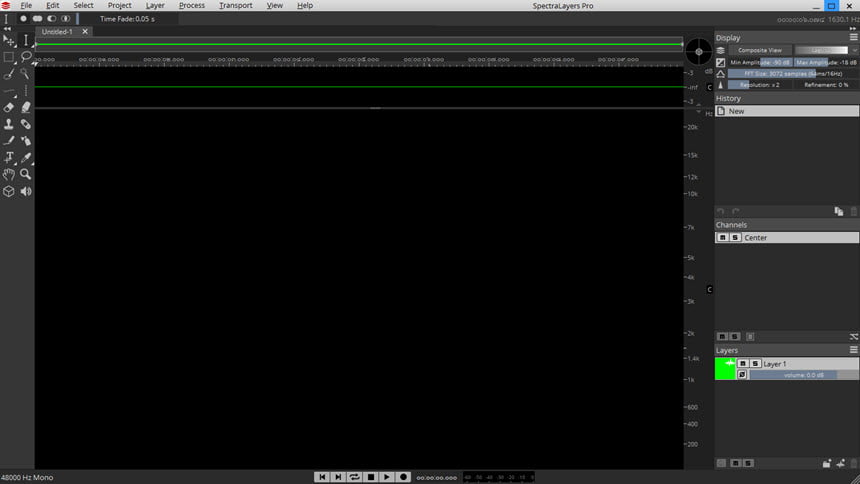Image resolution: width=860 pixels, height=484 pixels.
Task: Click spectrogram view orientation compass
Action: click(x=699, y=52)
